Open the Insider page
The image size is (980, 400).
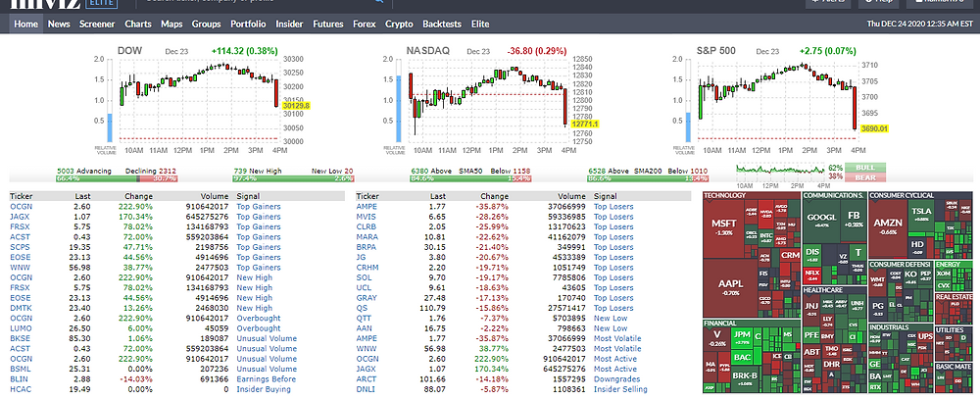pos(289,24)
